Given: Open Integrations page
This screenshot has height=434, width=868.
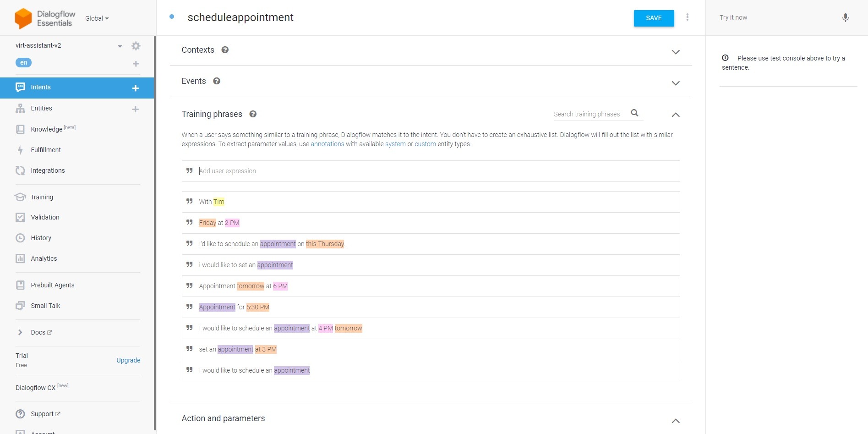Looking at the screenshot, I should click(48, 170).
